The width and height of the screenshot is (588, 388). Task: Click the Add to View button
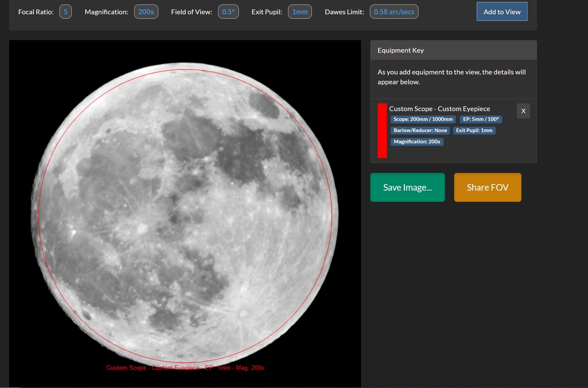502,12
